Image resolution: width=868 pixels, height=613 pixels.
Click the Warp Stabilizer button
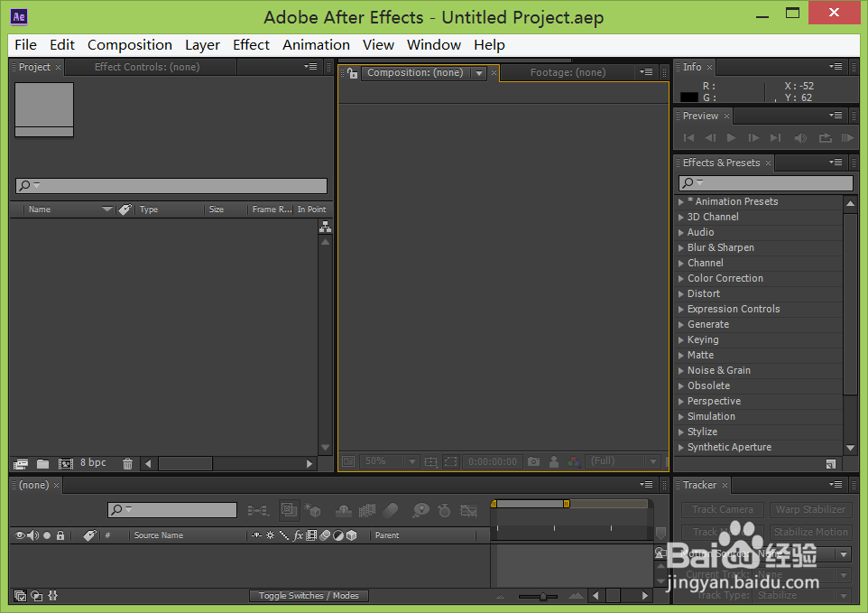tap(810, 509)
